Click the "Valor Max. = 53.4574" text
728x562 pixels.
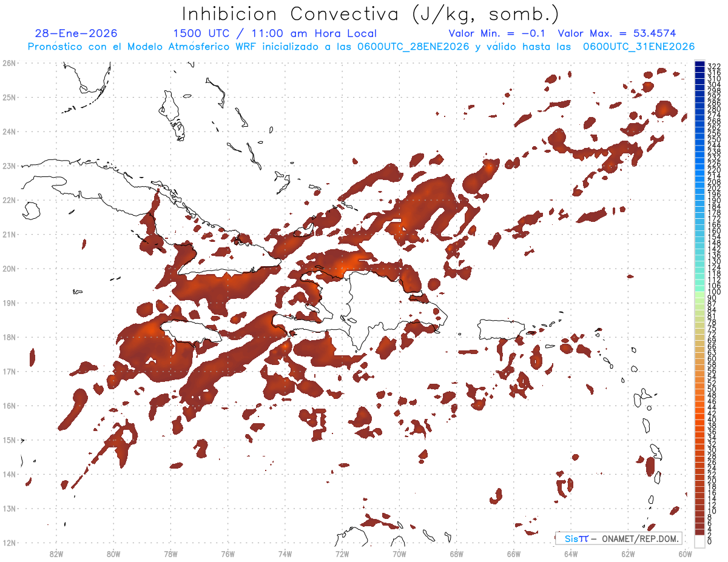[x=617, y=33]
